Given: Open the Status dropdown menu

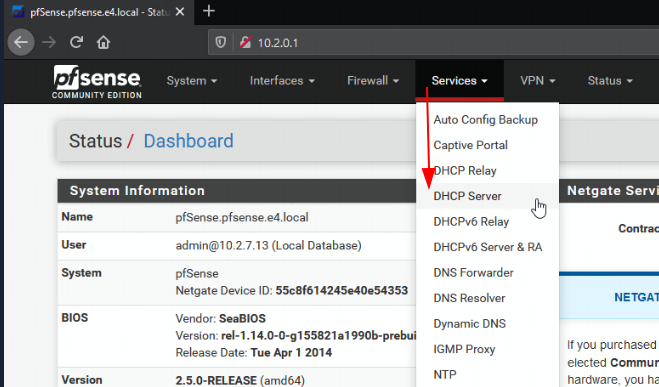Looking at the screenshot, I should [610, 81].
